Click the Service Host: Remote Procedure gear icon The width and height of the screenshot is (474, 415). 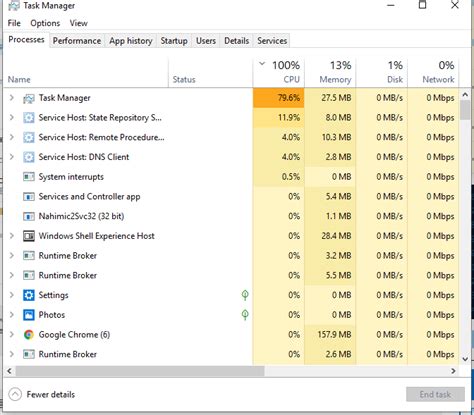click(29, 138)
